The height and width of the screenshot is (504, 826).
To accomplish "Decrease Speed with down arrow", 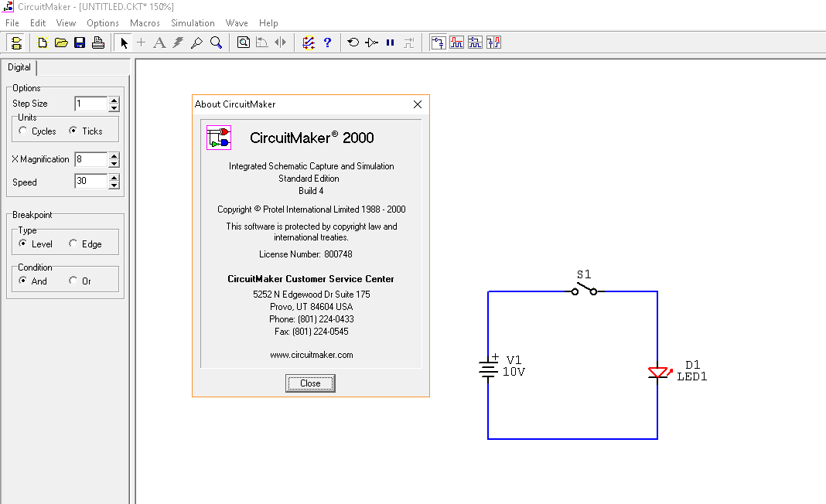I will coord(114,185).
